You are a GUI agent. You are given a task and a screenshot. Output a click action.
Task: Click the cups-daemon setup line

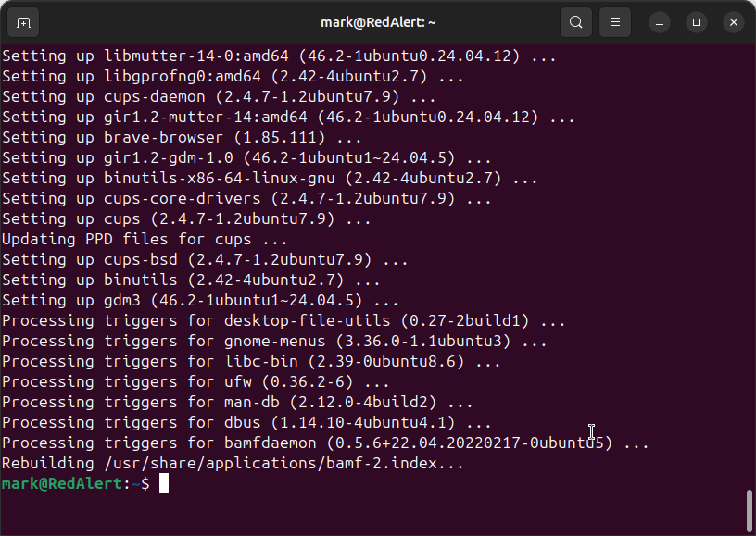tap(219, 96)
